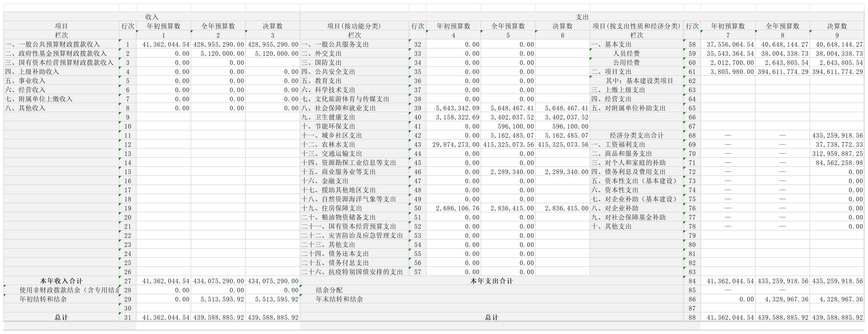Screen dimensions: 868x334
Task: Select the '五、教育支出' cell
Action: pos(354,81)
